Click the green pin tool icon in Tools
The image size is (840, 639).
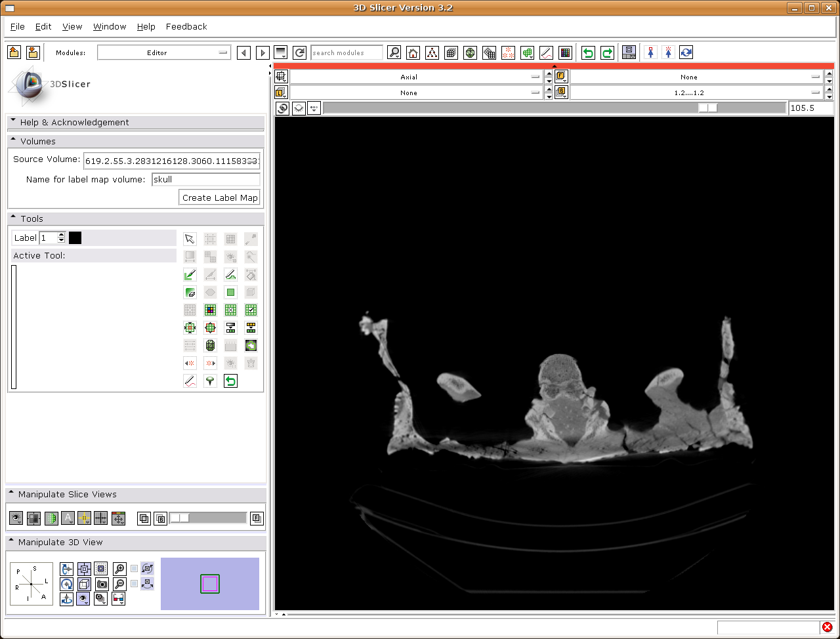(x=210, y=381)
